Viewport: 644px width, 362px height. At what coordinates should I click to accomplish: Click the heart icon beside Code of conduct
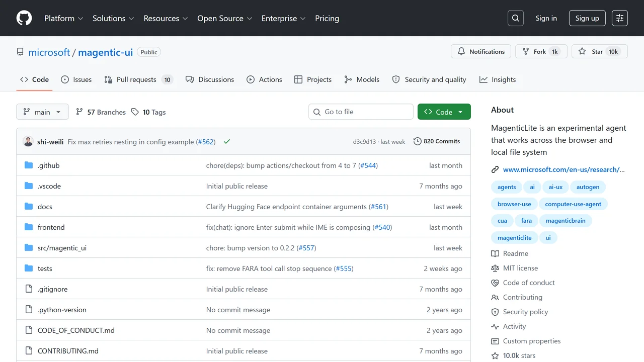[x=495, y=283]
